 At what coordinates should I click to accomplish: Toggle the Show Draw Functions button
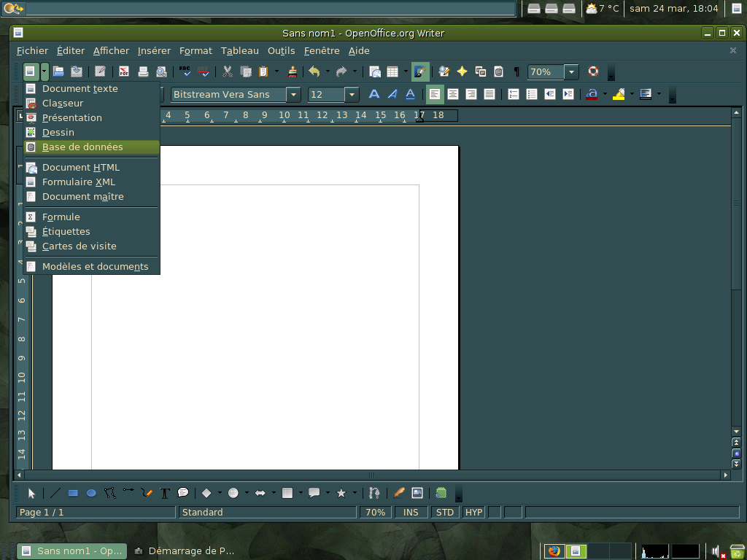tap(419, 71)
